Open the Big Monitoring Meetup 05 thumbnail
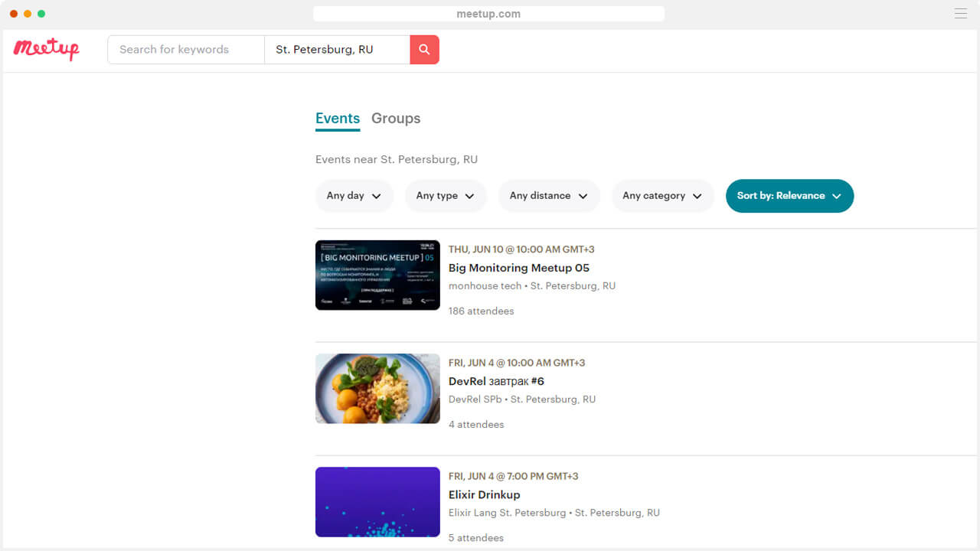This screenshot has width=980, height=551. point(377,275)
